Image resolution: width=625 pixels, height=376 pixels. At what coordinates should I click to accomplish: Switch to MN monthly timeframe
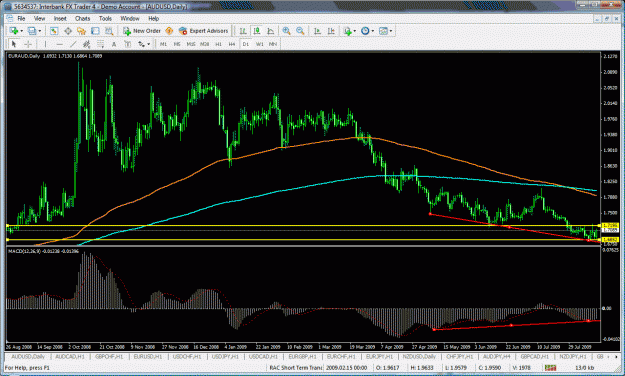(x=273, y=44)
